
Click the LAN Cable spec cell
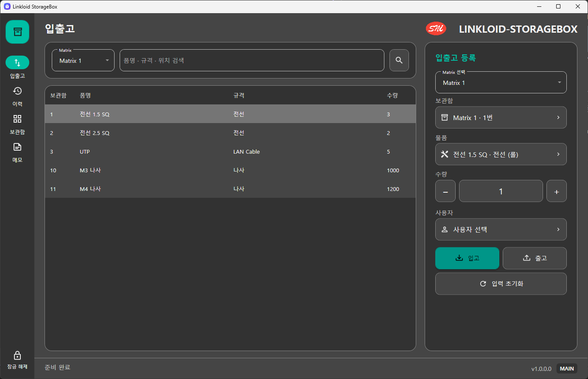coord(246,152)
